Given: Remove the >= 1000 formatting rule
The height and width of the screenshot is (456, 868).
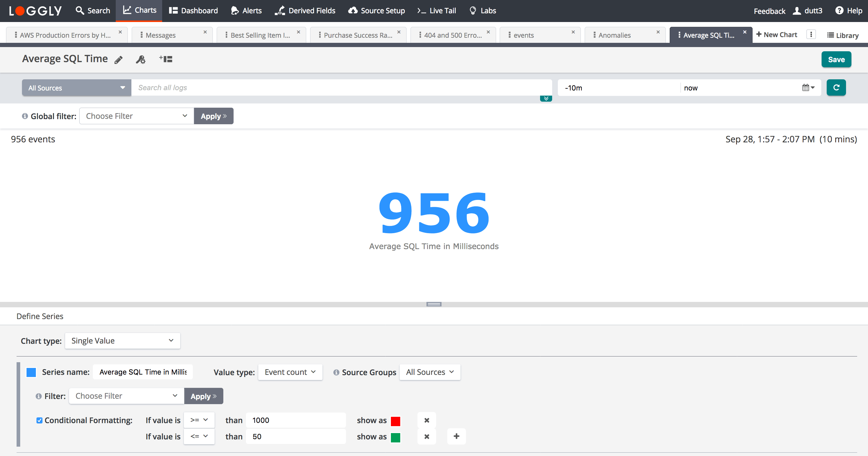Looking at the screenshot, I should (x=426, y=420).
